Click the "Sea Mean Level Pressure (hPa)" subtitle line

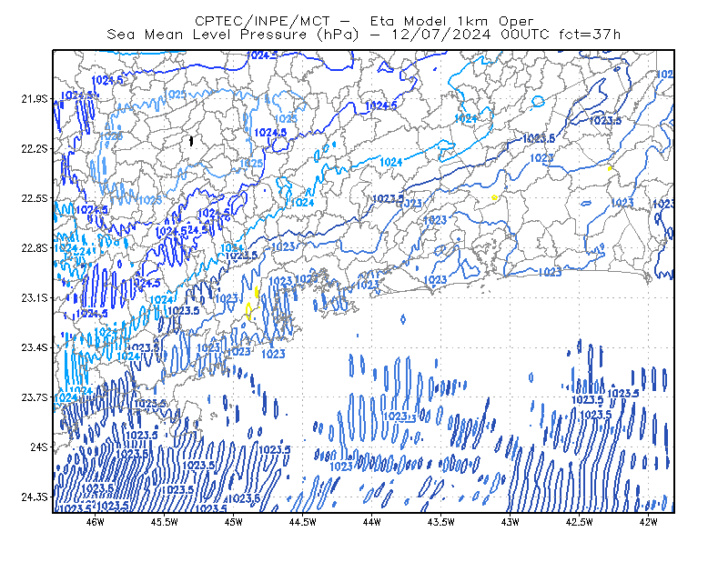363,35
